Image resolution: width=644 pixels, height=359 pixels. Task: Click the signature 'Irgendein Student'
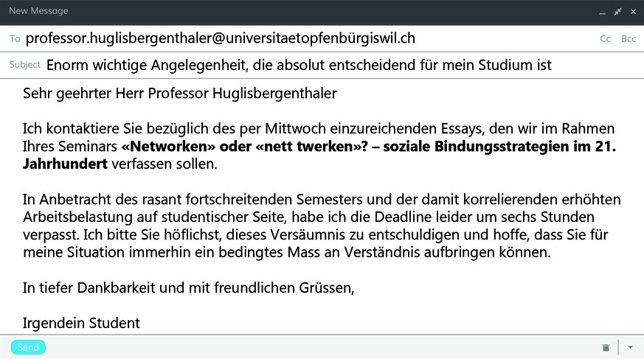(x=81, y=324)
